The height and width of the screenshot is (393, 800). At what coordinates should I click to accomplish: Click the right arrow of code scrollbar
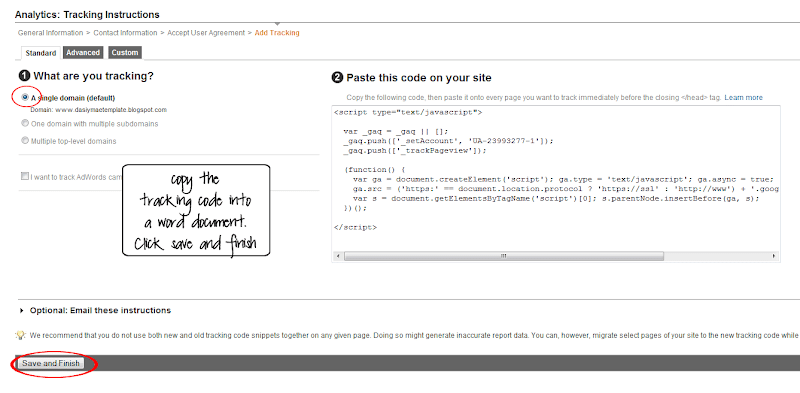(774, 256)
